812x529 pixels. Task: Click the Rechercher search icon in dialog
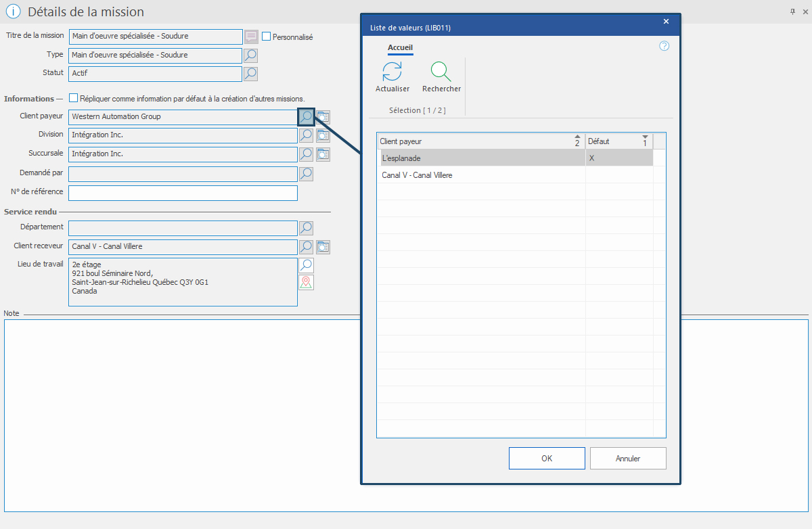point(441,72)
